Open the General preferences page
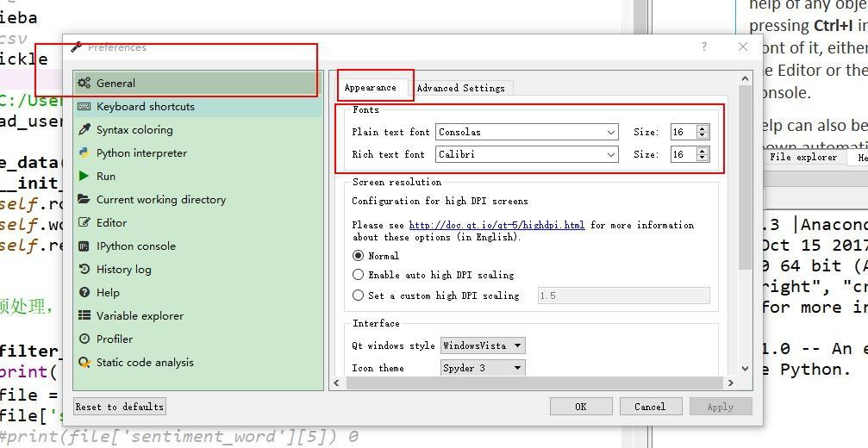The height and width of the screenshot is (448, 868). (x=197, y=83)
